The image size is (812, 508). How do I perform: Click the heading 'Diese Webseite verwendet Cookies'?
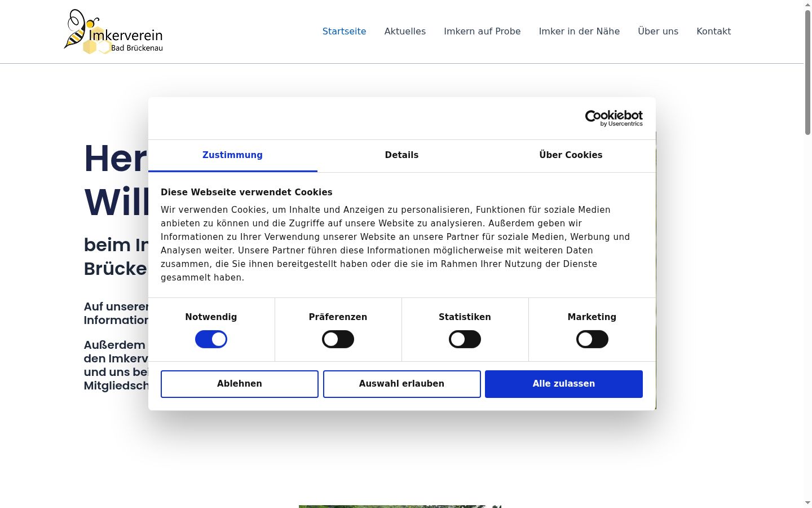tap(246, 192)
